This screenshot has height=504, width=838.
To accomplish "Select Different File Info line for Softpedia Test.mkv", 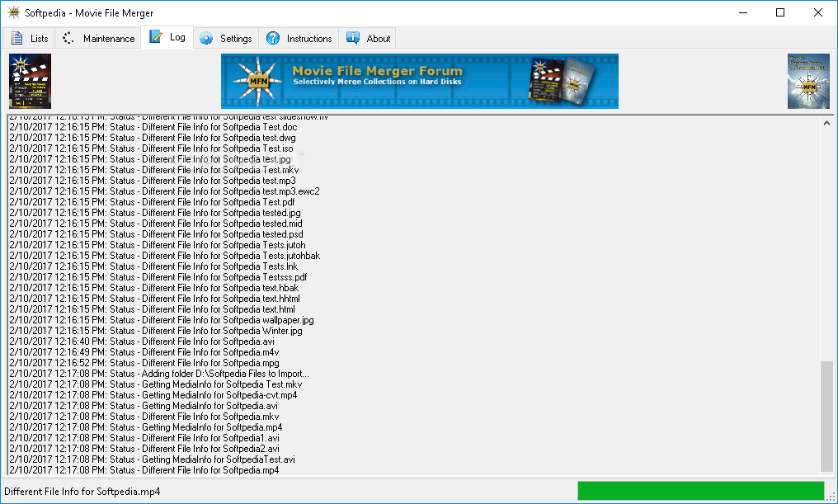I will coord(154,170).
